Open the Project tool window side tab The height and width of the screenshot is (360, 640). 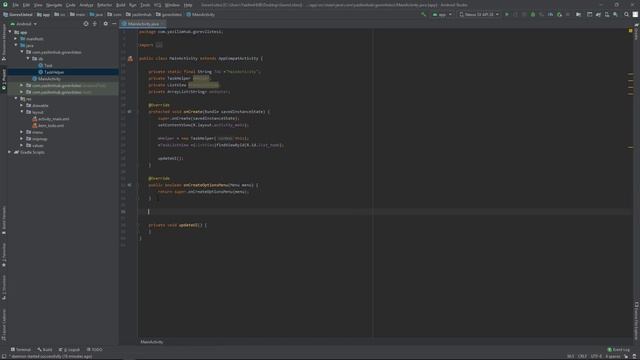[x=4, y=80]
